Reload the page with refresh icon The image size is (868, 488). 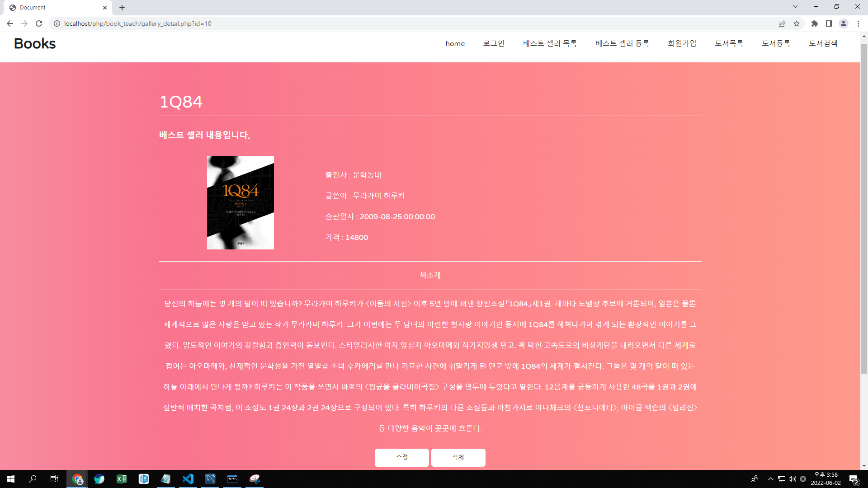point(39,23)
